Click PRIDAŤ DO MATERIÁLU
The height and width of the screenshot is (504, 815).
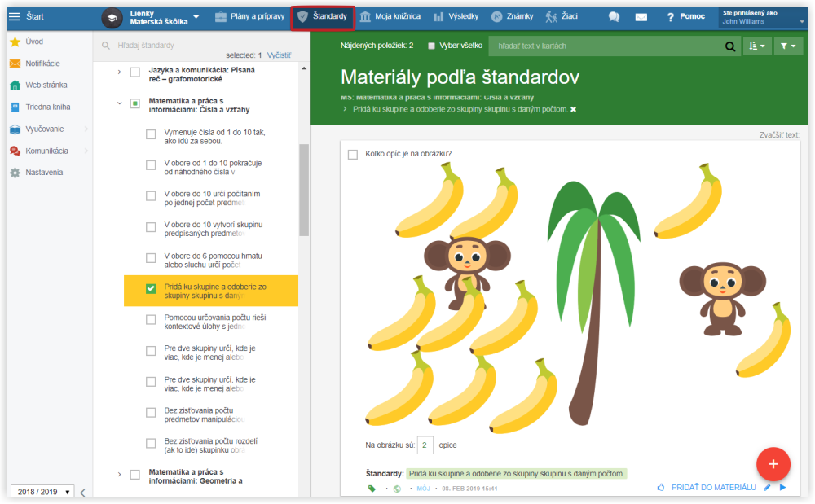[x=714, y=488]
